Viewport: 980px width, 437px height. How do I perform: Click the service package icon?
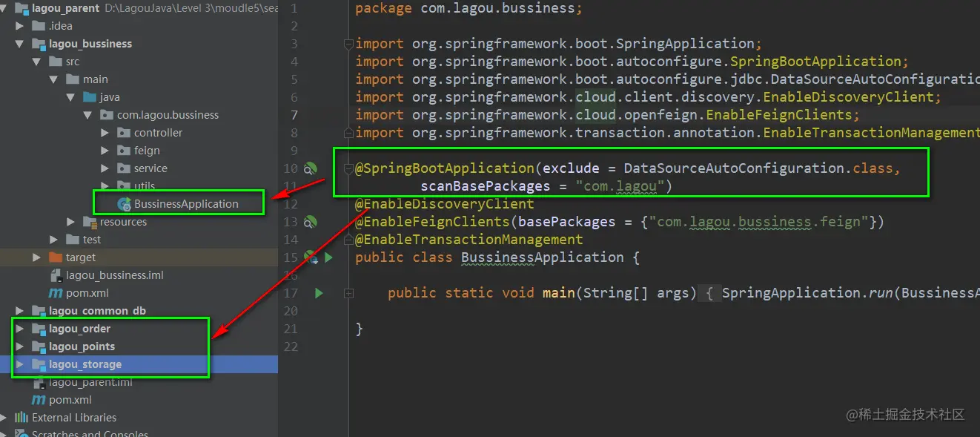124,168
